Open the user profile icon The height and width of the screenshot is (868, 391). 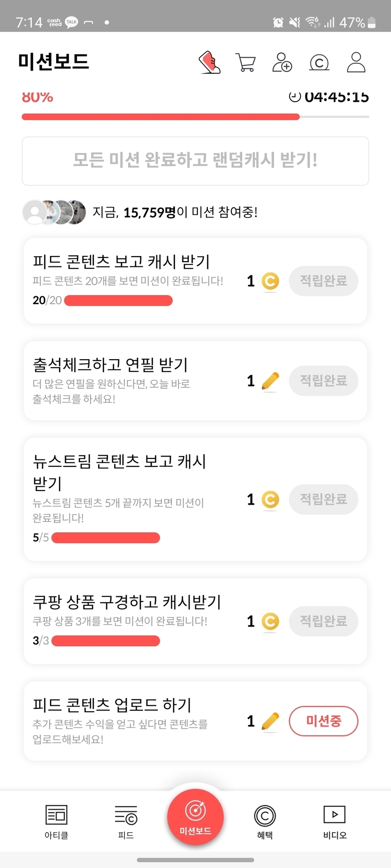point(356,63)
